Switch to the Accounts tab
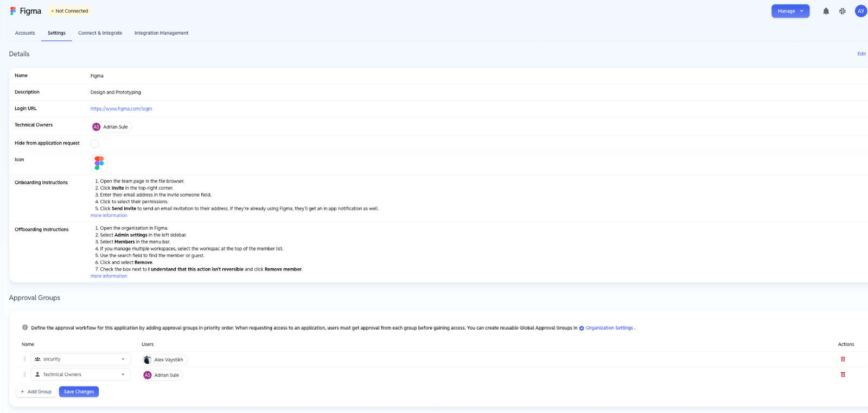 (x=25, y=33)
